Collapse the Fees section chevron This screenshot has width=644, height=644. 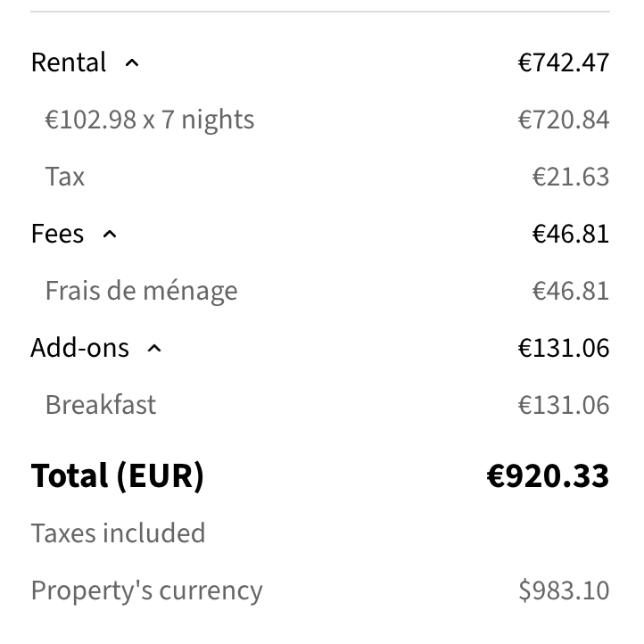[109, 235]
